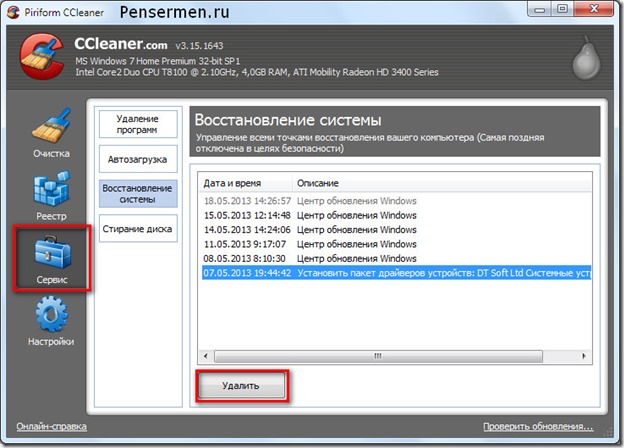
Task: Close the CCleaner window
Action: [x=594, y=10]
